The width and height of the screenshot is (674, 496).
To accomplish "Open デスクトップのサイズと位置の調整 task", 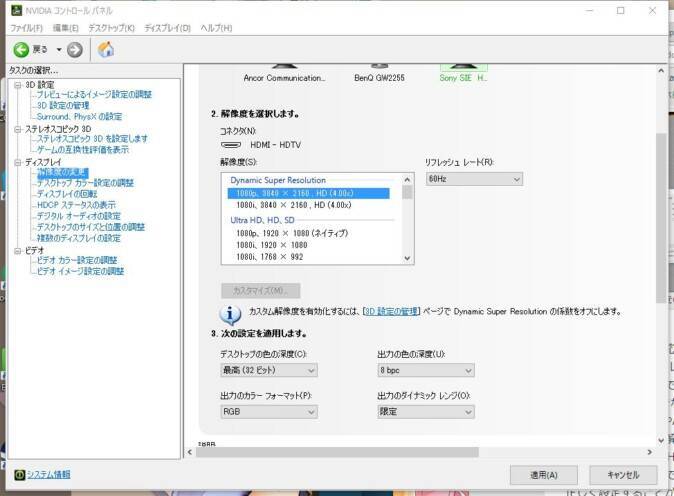I will tap(91, 227).
